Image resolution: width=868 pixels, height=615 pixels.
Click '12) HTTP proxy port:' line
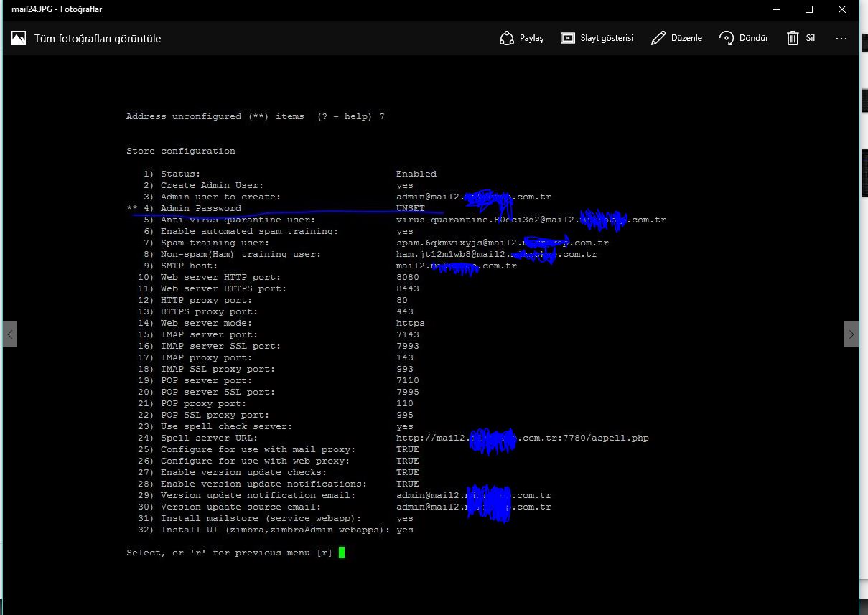click(195, 300)
